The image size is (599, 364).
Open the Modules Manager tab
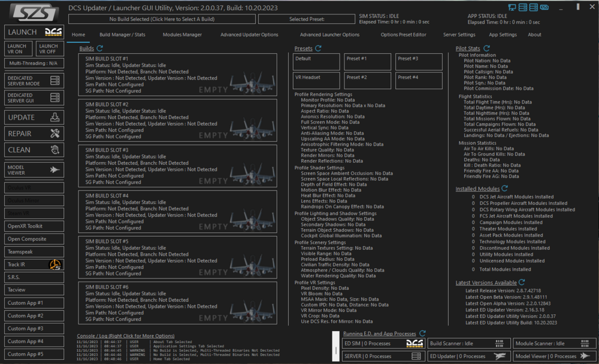pyautogui.click(x=182, y=35)
